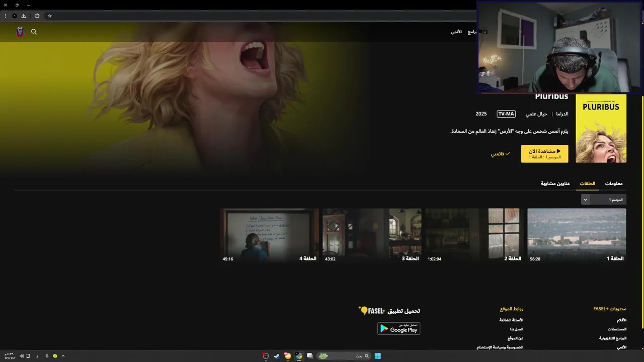Open the Windows Start button
Image resolution: width=644 pixels, height=362 pixels.
(377, 356)
